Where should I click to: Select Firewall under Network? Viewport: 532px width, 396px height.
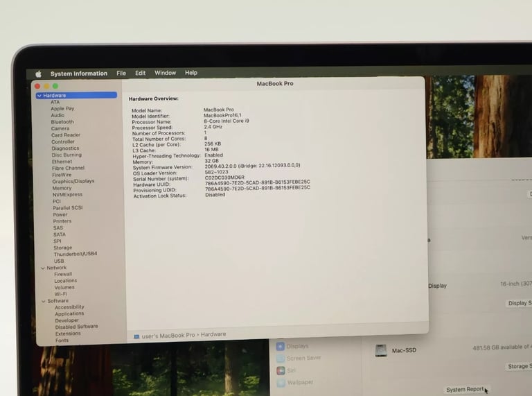point(63,274)
